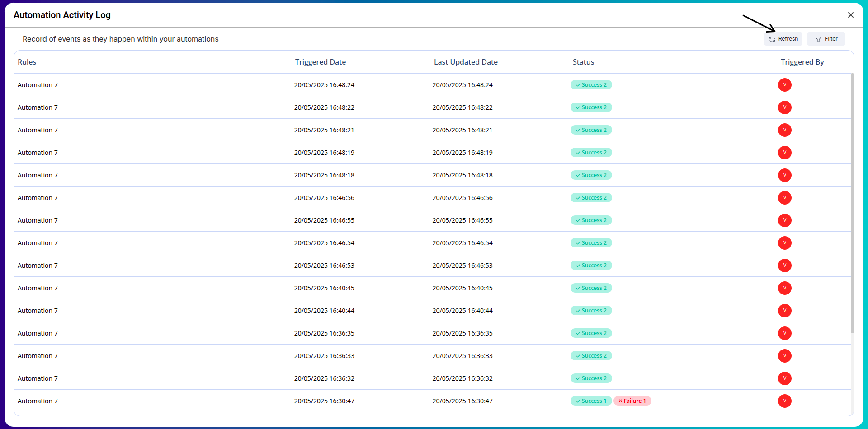Click Success 2 badge in 16:48:22 row

coord(591,107)
